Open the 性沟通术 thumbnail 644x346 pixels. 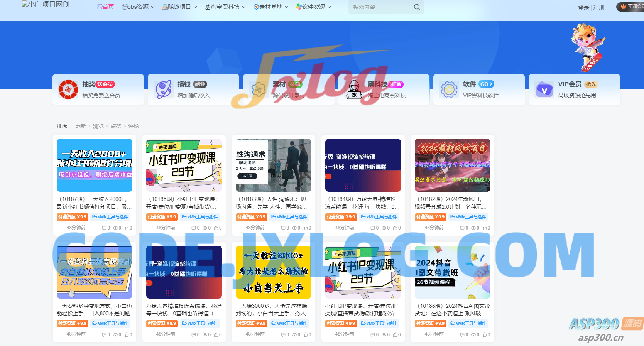(274, 165)
